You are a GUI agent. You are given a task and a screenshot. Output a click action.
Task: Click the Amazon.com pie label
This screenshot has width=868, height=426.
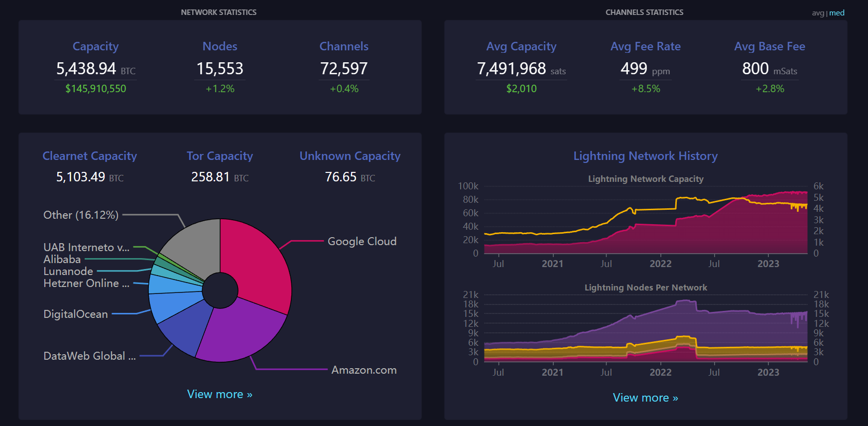[x=364, y=370]
